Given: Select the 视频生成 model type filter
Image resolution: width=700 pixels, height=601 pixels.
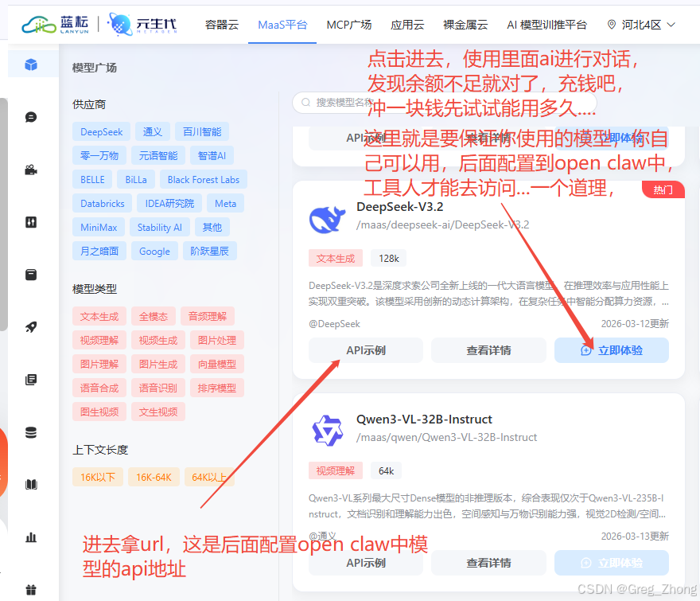Looking at the screenshot, I should (x=158, y=340).
